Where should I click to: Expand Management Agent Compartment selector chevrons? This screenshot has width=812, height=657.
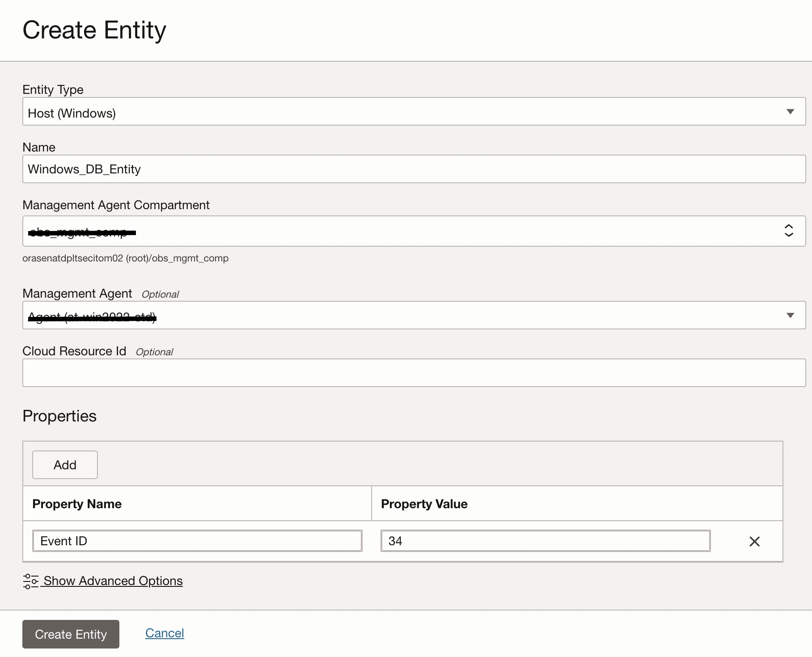789,231
